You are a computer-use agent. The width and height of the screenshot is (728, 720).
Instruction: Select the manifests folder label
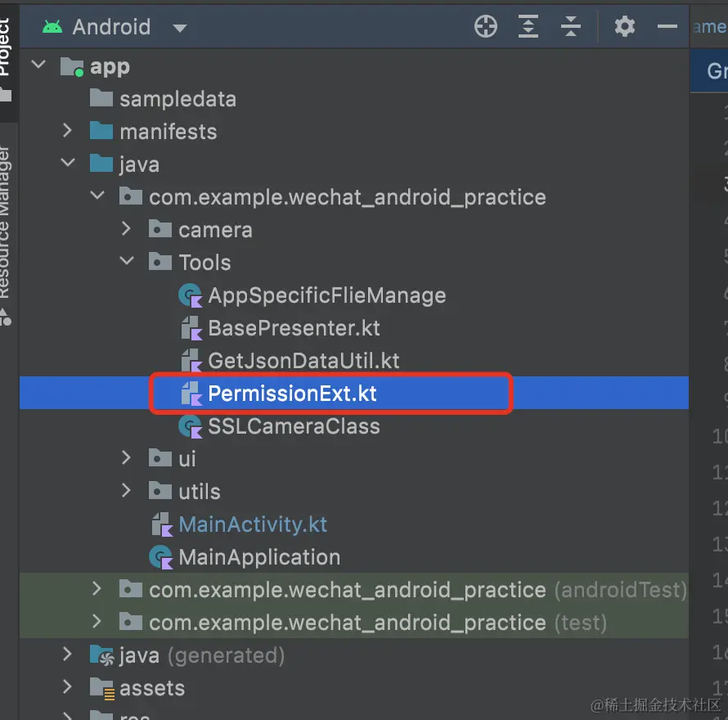click(168, 132)
